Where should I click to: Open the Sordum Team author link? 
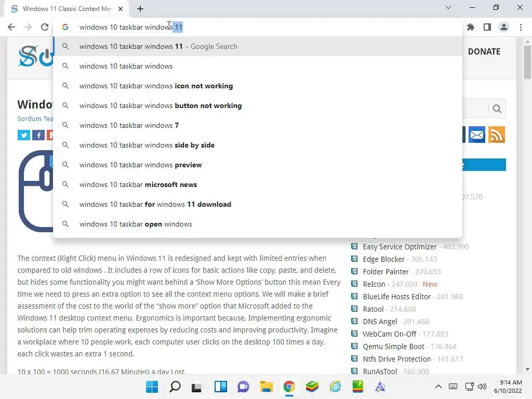pyautogui.click(x=35, y=119)
